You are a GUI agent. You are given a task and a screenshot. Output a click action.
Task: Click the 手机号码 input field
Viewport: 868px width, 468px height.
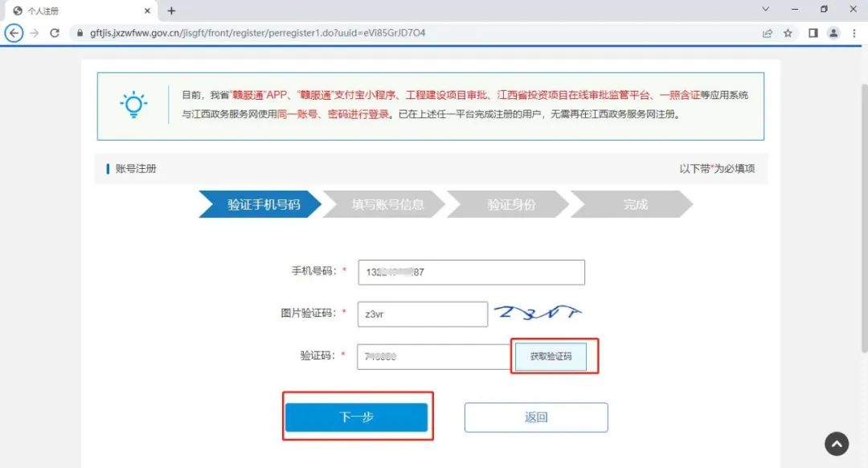click(470, 272)
